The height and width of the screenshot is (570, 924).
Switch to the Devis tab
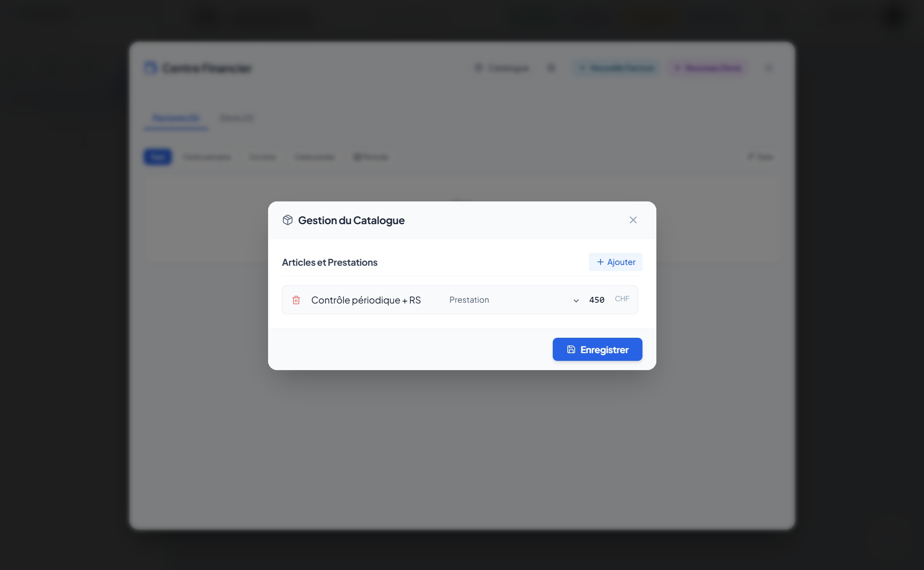(x=237, y=118)
